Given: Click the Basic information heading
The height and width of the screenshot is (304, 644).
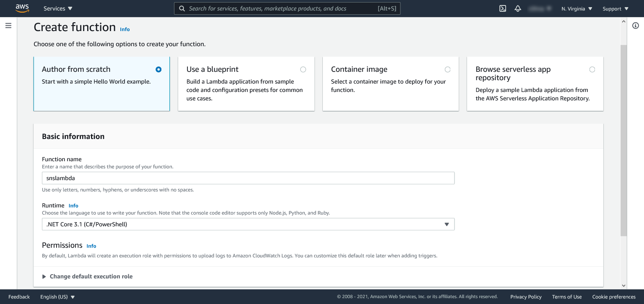Looking at the screenshot, I should tap(73, 136).
